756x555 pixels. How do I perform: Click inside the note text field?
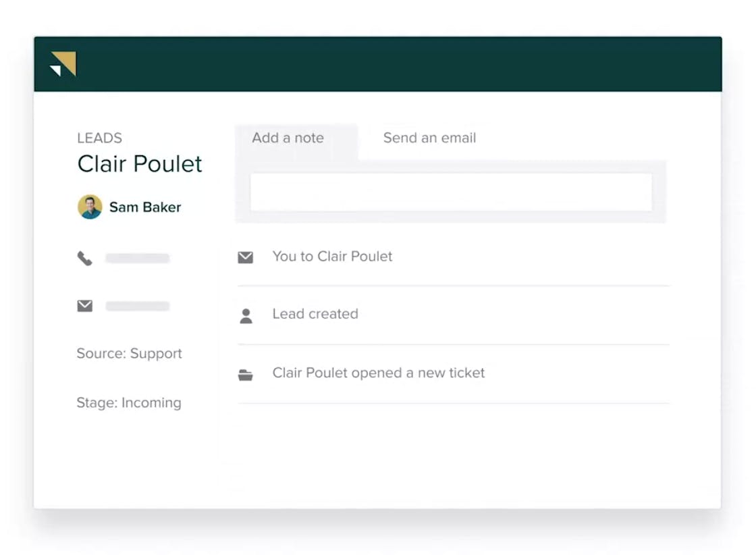click(x=451, y=192)
